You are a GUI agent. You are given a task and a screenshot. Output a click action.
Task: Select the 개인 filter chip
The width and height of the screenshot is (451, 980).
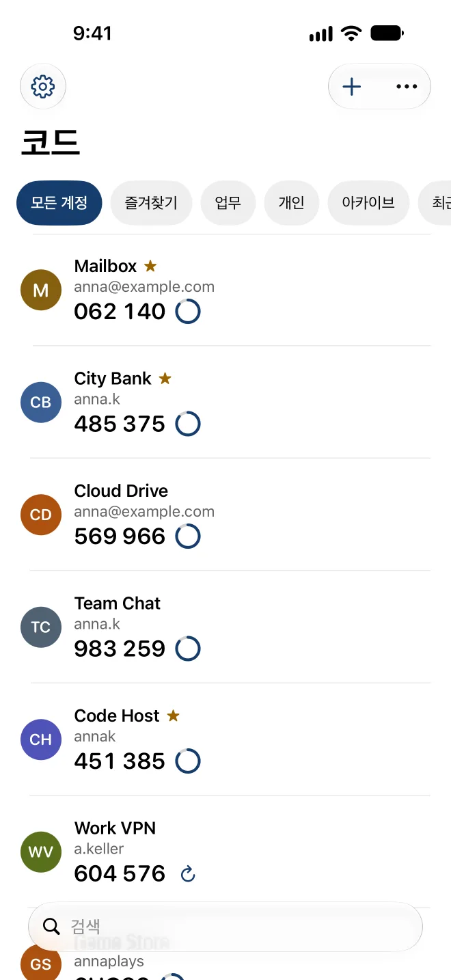click(292, 203)
